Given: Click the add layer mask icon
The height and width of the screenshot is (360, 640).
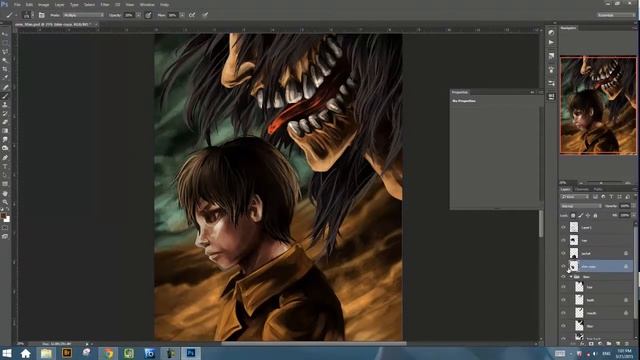Looking at the screenshot, I should [x=591, y=344].
